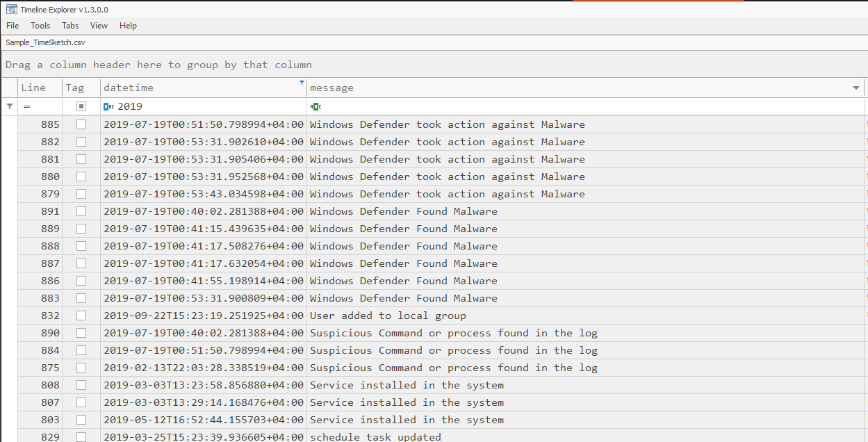Click the Timeline Explorer app icon in title bar
The image size is (868, 442).
coord(11,9)
